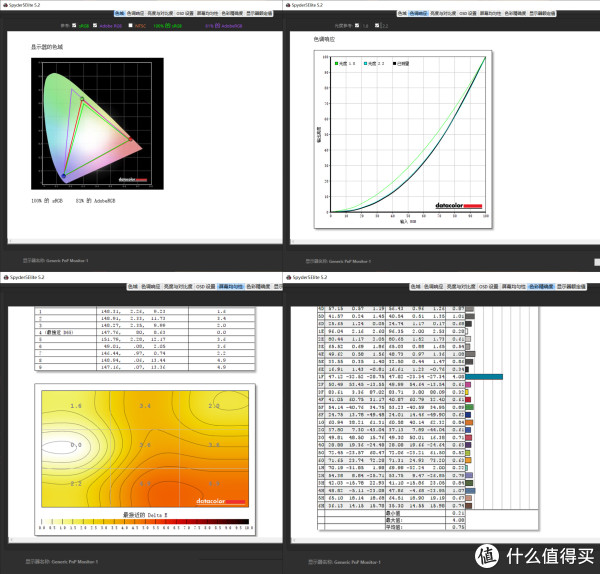
Task: Click the Spyder5Elite icon in the bottom-left window title bar
Action: pyautogui.click(x=6, y=277)
